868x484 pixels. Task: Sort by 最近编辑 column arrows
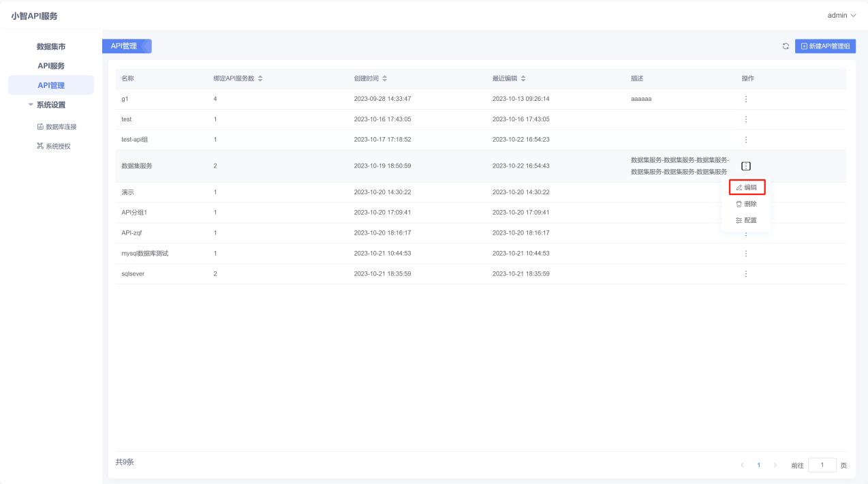pyautogui.click(x=523, y=78)
